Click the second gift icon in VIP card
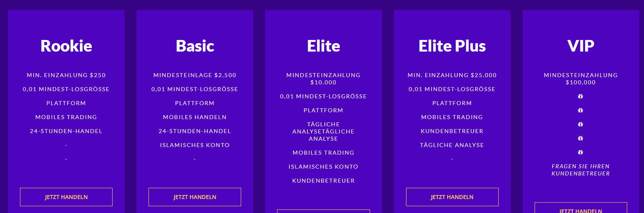This screenshot has height=213, width=644. click(x=581, y=110)
